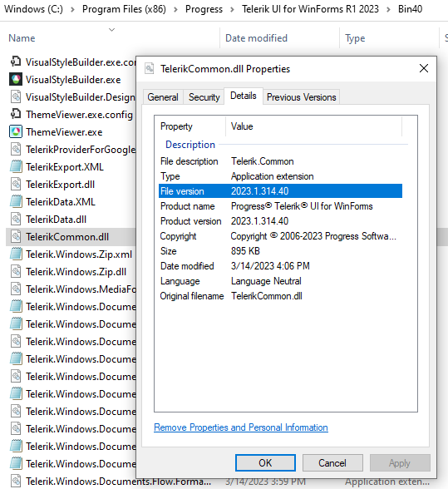Close the TelerikCommon.dll Properties dialog
Viewport: 448px width, 489px height.
click(423, 68)
